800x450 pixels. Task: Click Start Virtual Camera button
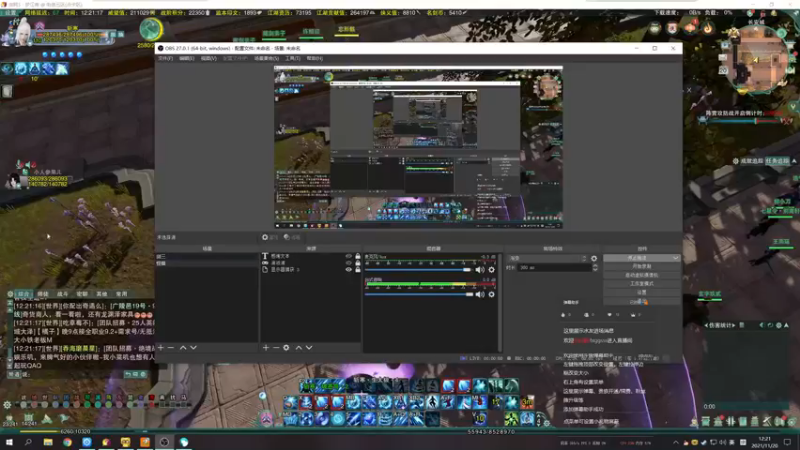[641, 275]
